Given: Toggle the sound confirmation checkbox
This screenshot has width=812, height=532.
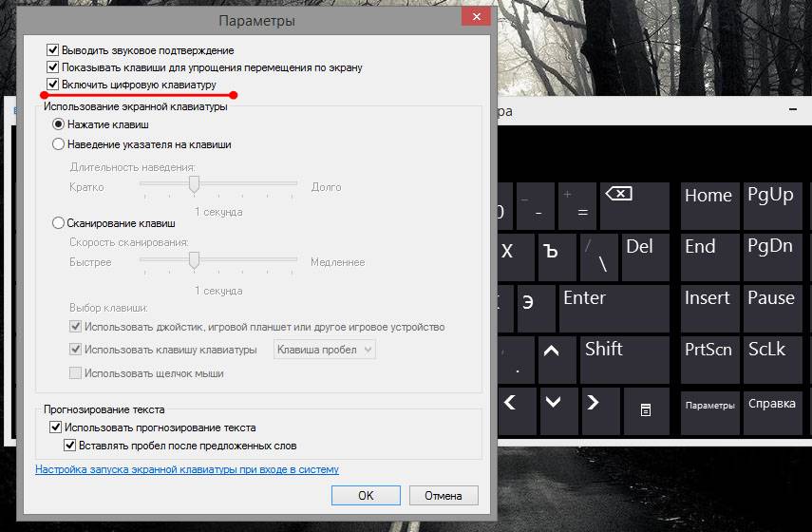Looking at the screenshot, I should pos(52,50).
